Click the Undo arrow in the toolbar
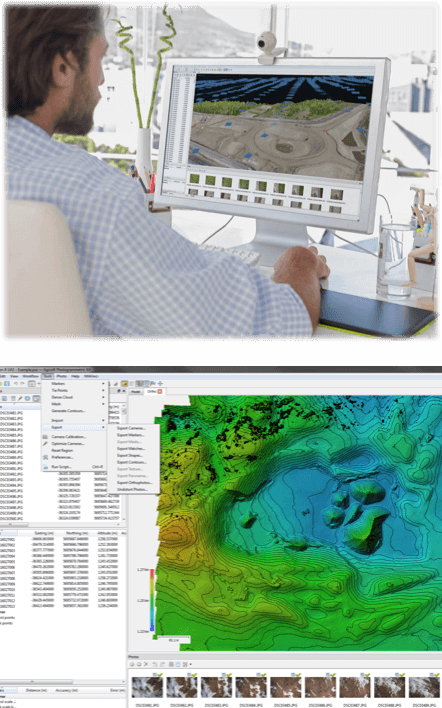Screen dimensions: 442x708 [x=15, y=383]
